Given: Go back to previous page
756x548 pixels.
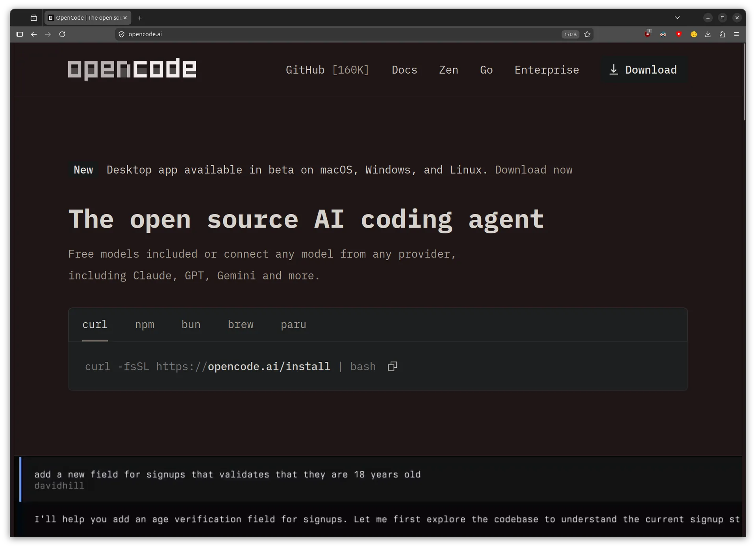Looking at the screenshot, I should (34, 34).
